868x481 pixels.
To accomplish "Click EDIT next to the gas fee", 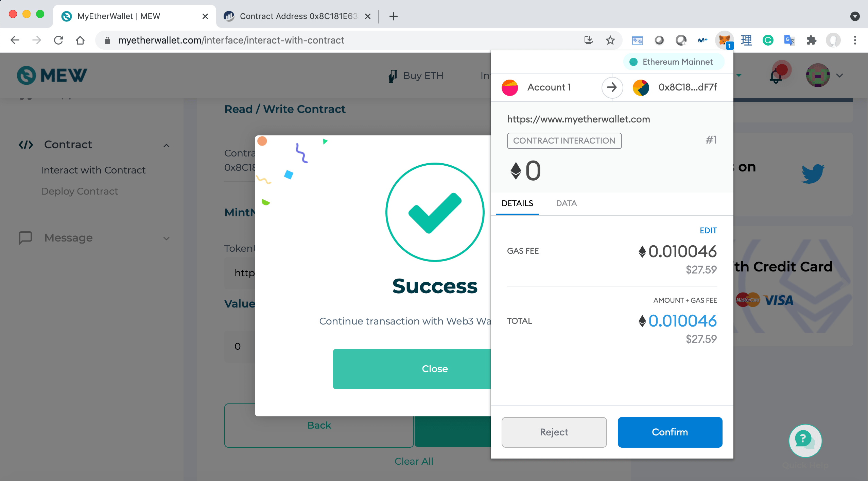I will tap(708, 231).
